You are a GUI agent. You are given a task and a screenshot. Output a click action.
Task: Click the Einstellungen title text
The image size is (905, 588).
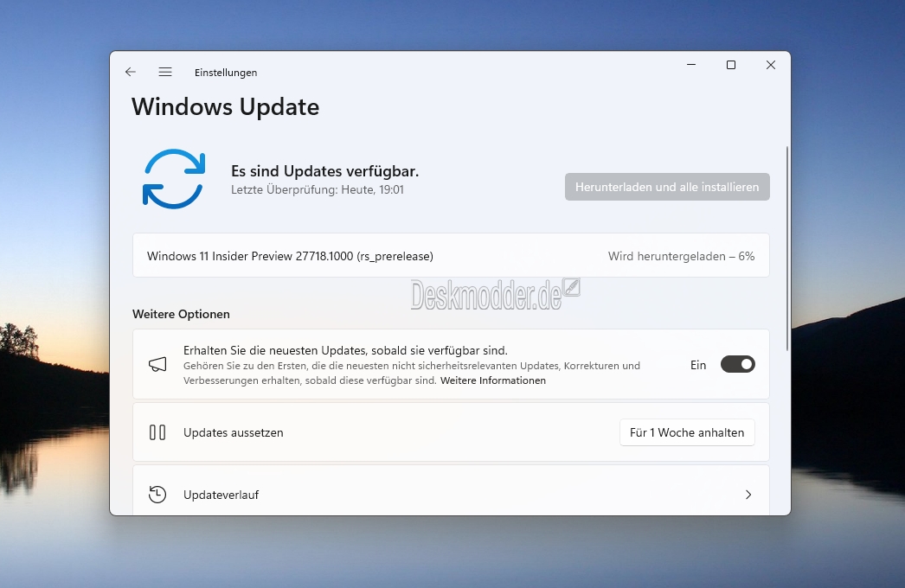click(x=226, y=73)
